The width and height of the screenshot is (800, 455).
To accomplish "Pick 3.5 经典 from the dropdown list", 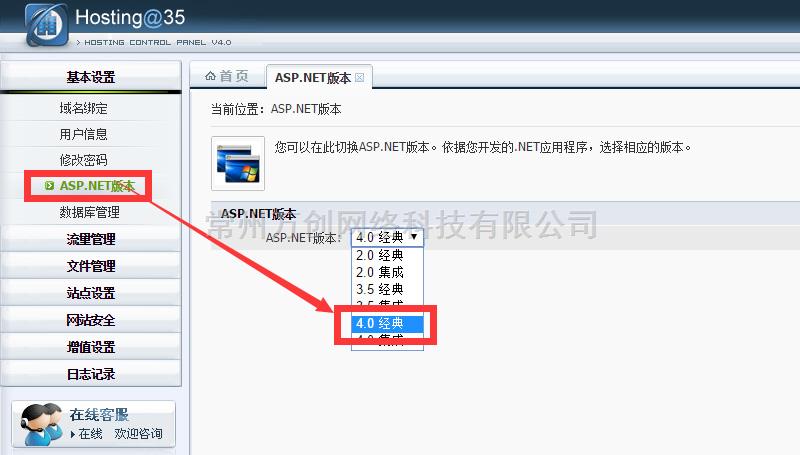I will pos(381,289).
